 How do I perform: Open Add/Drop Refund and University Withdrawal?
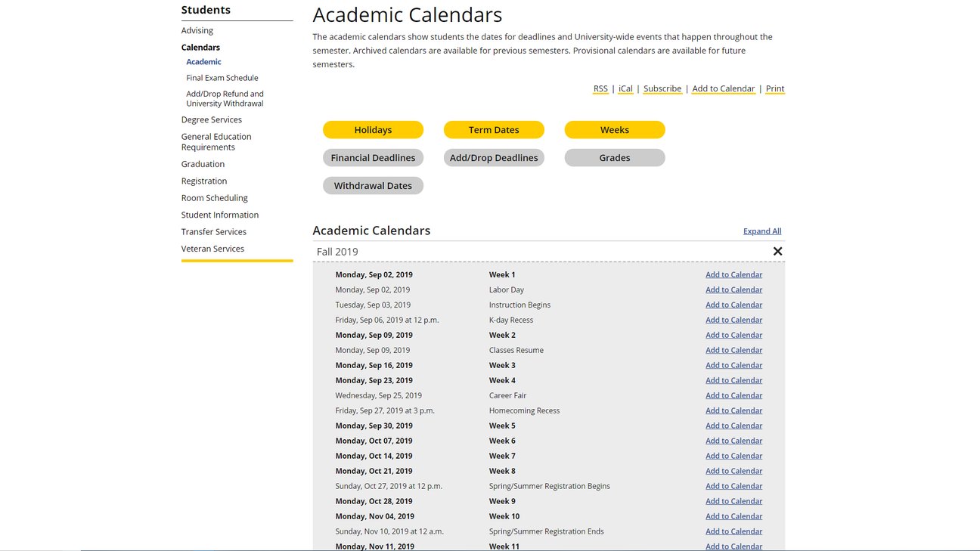tap(225, 99)
